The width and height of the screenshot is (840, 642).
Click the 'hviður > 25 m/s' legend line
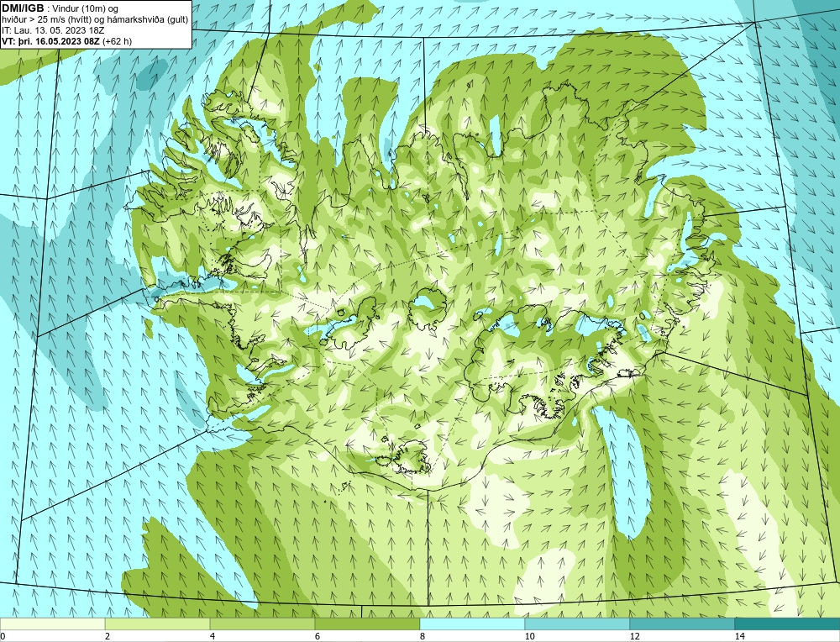click(95, 20)
